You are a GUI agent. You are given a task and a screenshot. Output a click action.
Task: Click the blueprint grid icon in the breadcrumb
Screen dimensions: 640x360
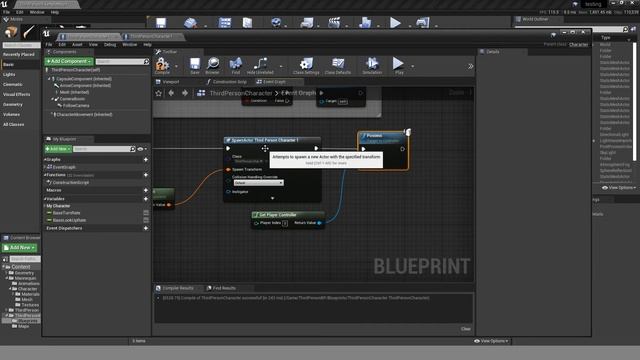201,93
